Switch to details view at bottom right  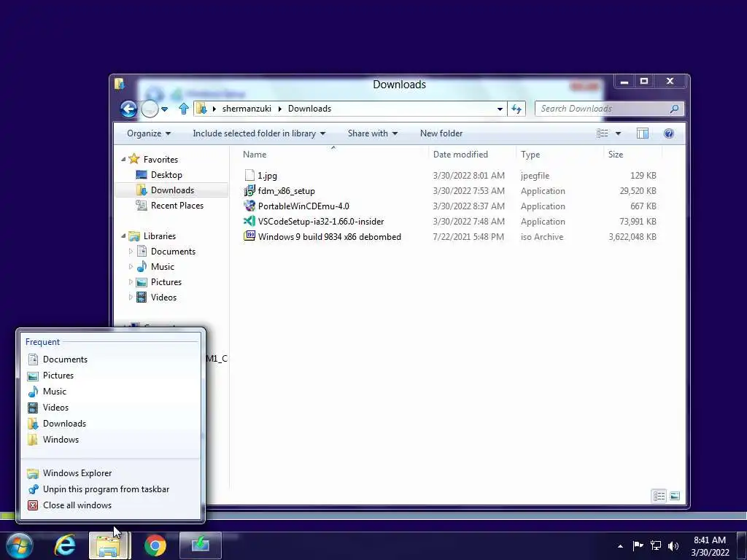(x=659, y=496)
